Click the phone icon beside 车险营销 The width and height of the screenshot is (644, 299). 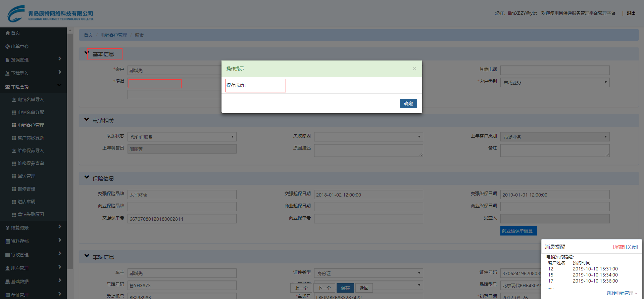coord(7,87)
